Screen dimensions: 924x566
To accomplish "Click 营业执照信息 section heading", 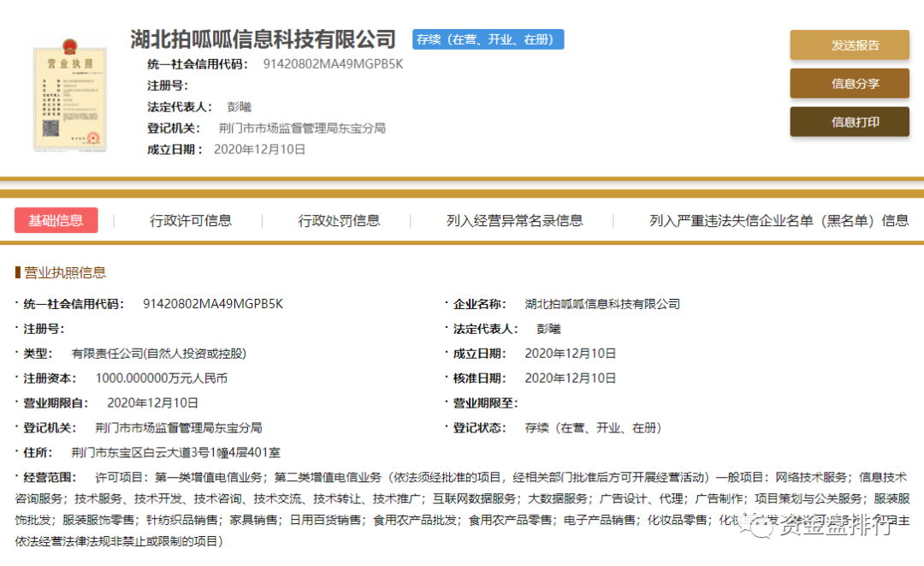I will click(x=65, y=272).
